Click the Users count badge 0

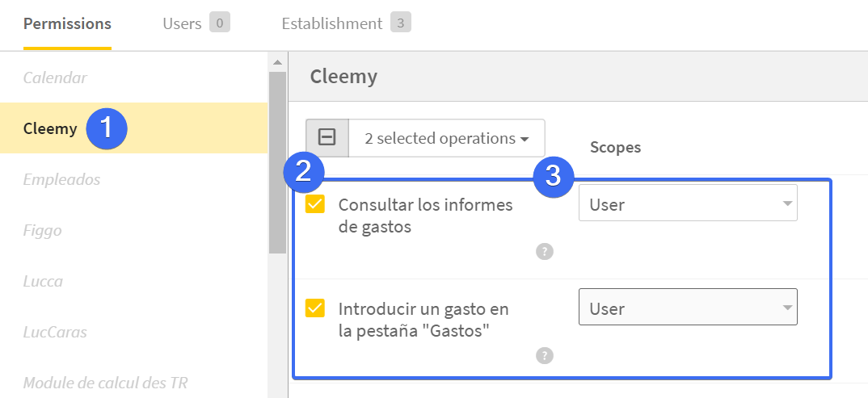[x=220, y=23]
